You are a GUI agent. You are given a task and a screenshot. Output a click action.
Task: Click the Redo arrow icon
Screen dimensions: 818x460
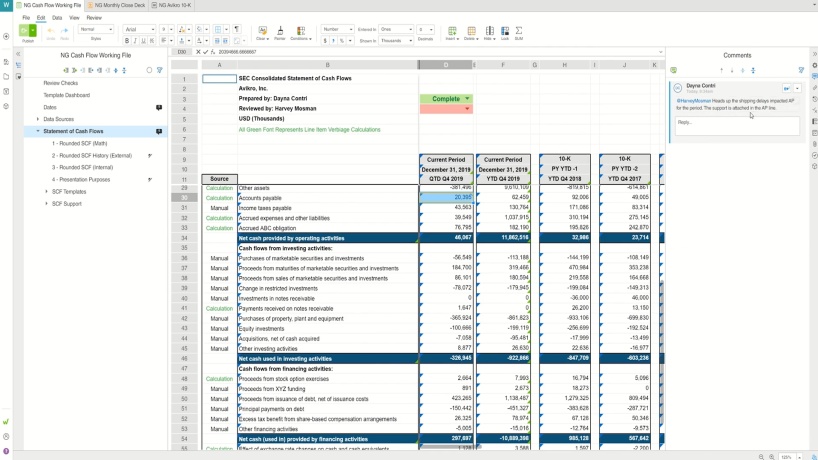click(x=64, y=31)
